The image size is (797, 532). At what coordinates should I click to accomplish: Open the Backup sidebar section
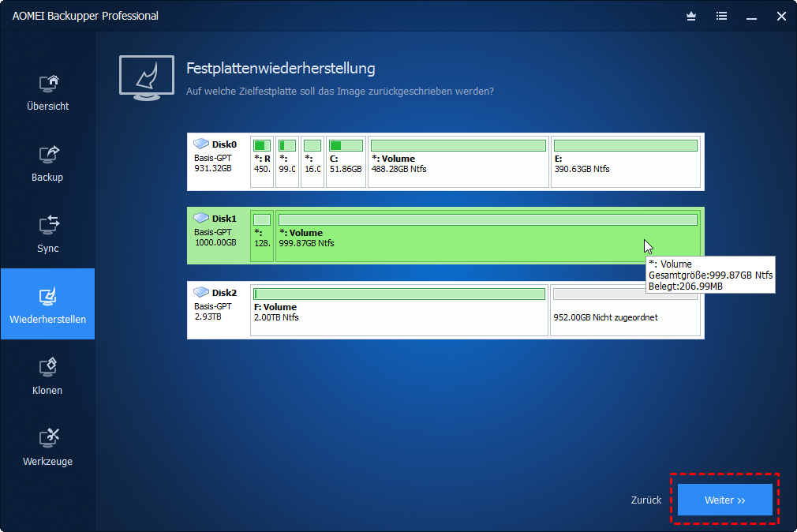point(48,163)
